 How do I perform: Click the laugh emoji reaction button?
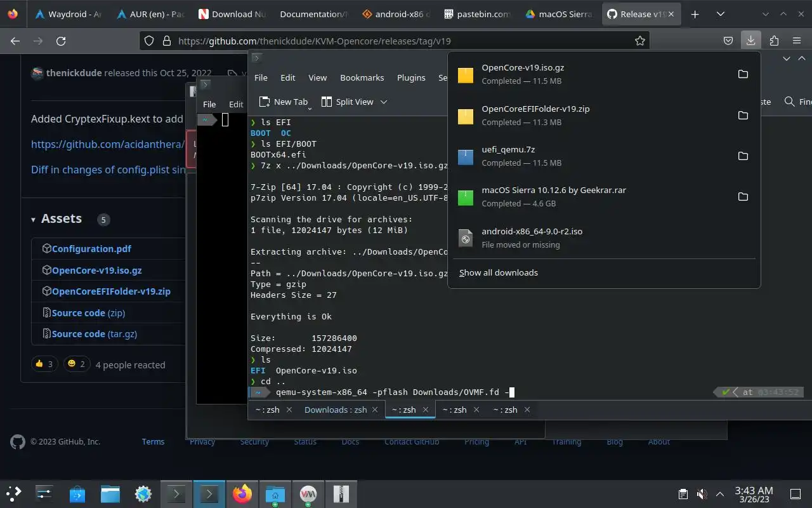tap(76, 364)
